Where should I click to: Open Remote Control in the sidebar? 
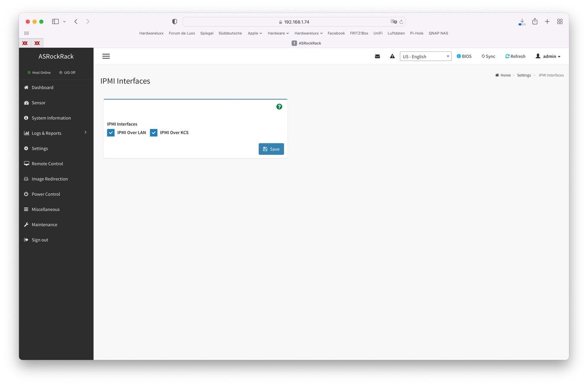coord(47,164)
